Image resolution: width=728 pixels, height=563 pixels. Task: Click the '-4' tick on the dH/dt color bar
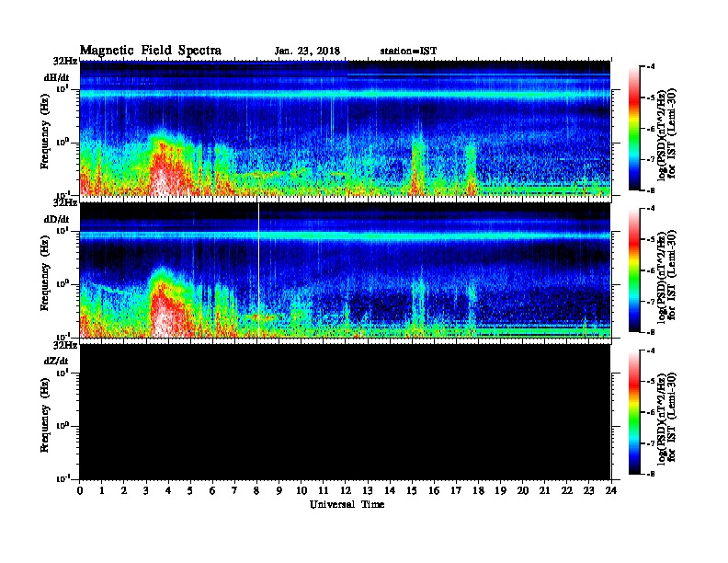652,67
